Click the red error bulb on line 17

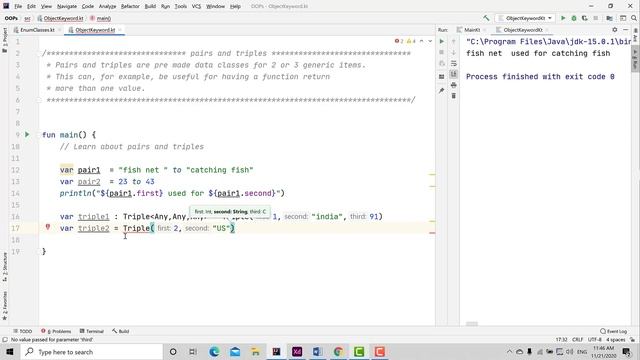48,227
